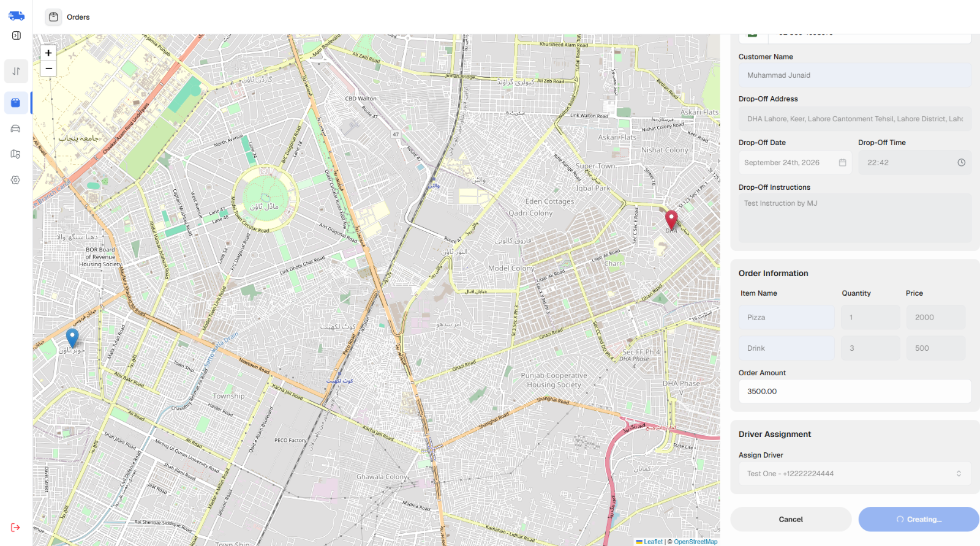Click the Orders page title text
Viewport: 980px width, 546px height.
[x=78, y=17]
